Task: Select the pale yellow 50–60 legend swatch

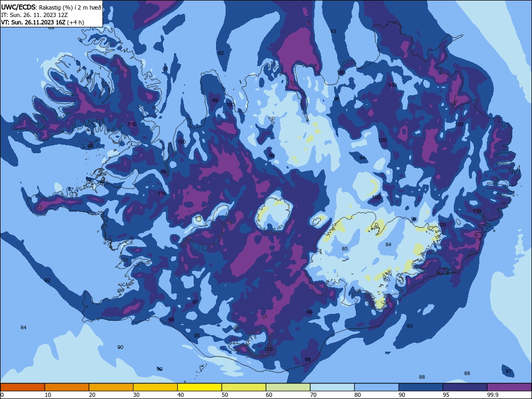Action: pyautogui.click(x=244, y=387)
